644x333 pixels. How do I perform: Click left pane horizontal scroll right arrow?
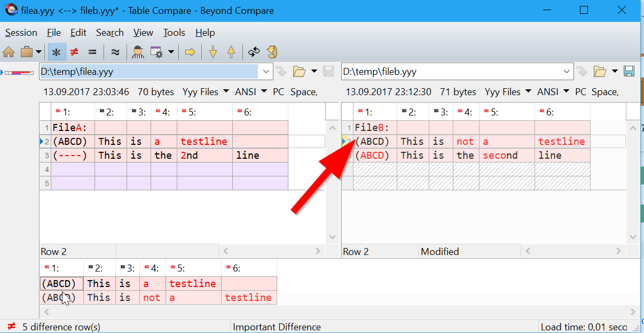318,251
